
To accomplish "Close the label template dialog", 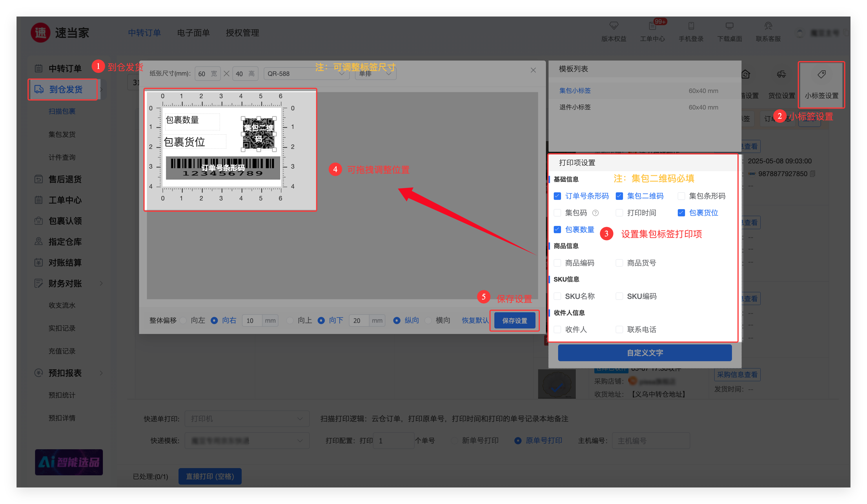I will (533, 70).
